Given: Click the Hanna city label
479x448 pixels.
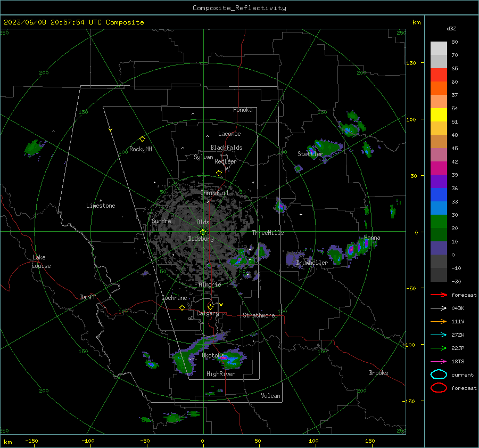Looking at the screenshot, I should [x=372, y=238].
